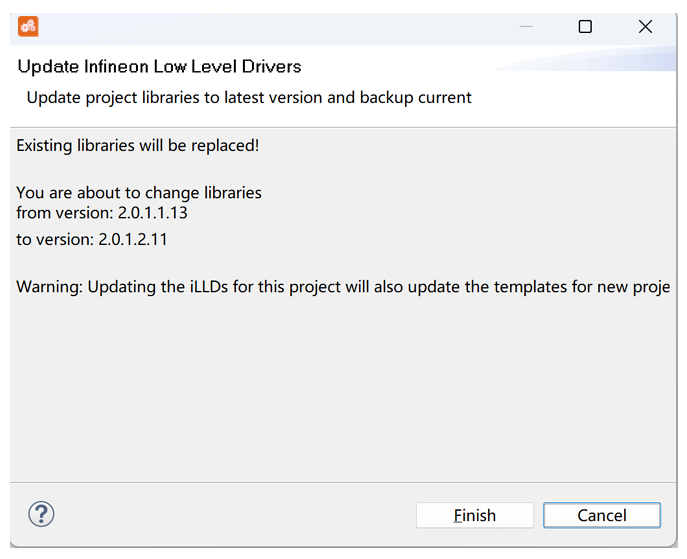The width and height of the screenshot is (687, 559).
Task: Click the current version number 2.0.1.1.13
Action: pos(153,212)
